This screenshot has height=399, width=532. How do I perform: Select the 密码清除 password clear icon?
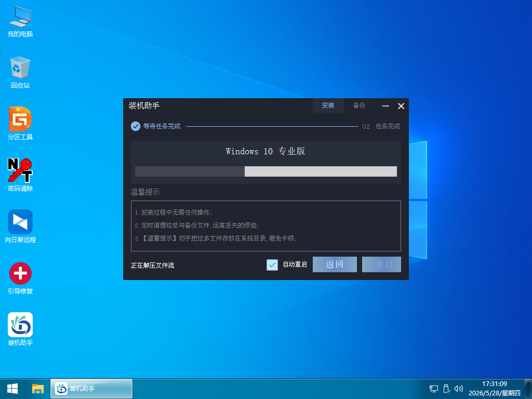coord(20,175)
